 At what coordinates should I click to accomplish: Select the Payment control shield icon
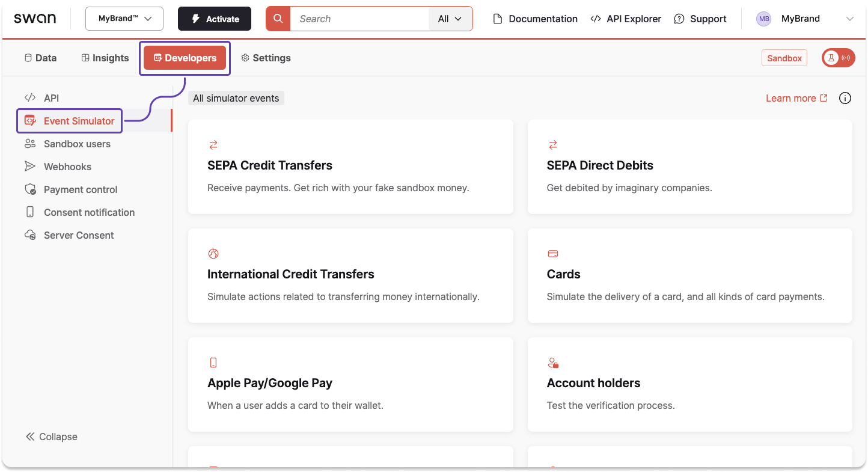click(29, 189)
